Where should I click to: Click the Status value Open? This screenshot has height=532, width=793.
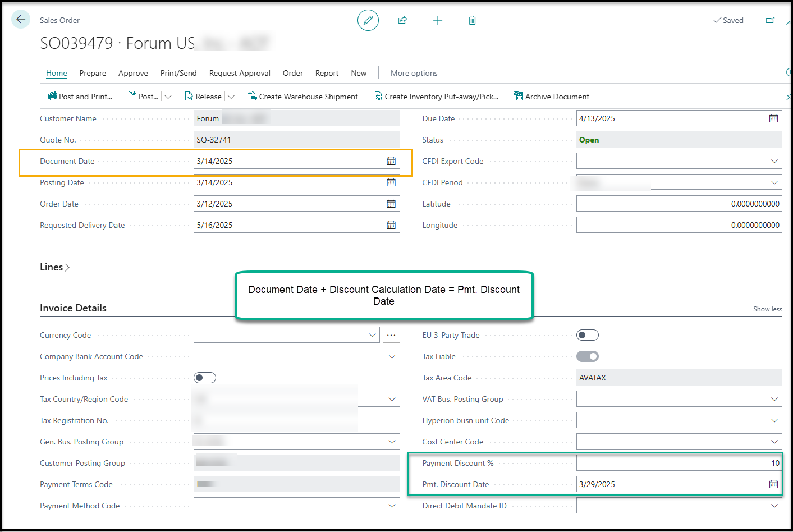tap(589, 140)
